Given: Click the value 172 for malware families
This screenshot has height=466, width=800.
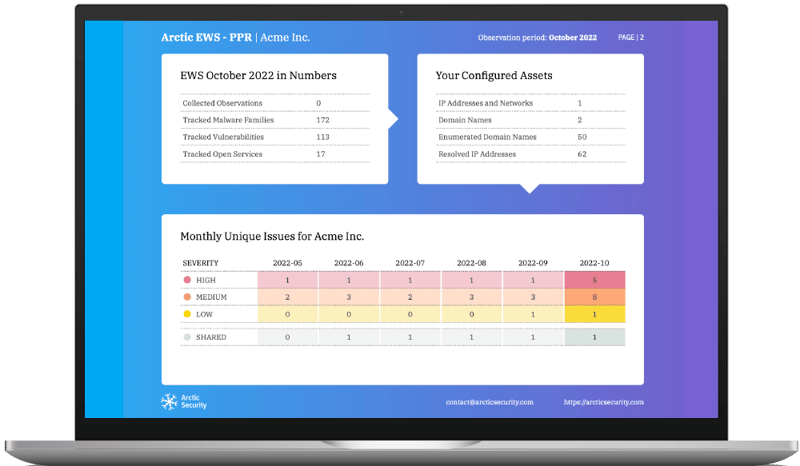Looking at the screenshot, I should [x=323, y=120].
